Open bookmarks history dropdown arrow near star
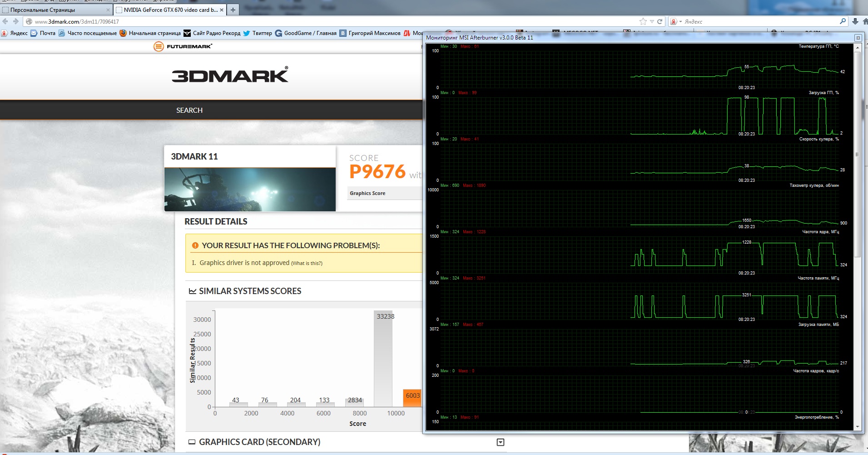This screenshot has height=455, width=868. (652, 21)
